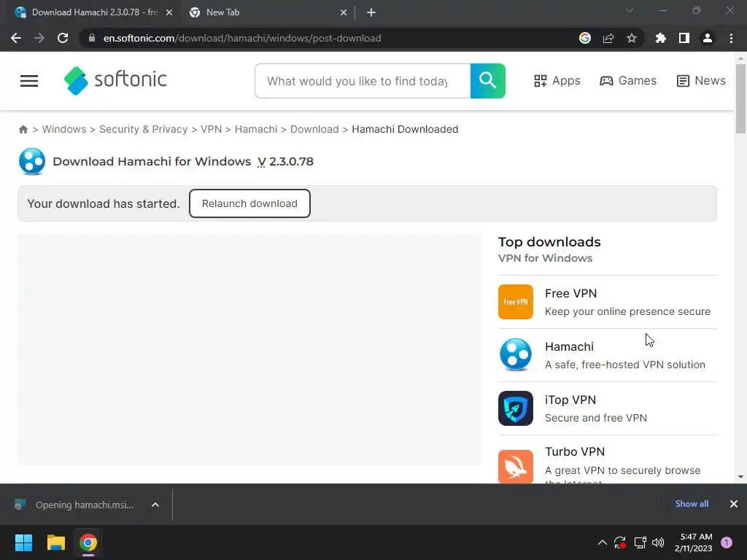
Task: Click the browser forward arrow
Action: pos(39,38)
